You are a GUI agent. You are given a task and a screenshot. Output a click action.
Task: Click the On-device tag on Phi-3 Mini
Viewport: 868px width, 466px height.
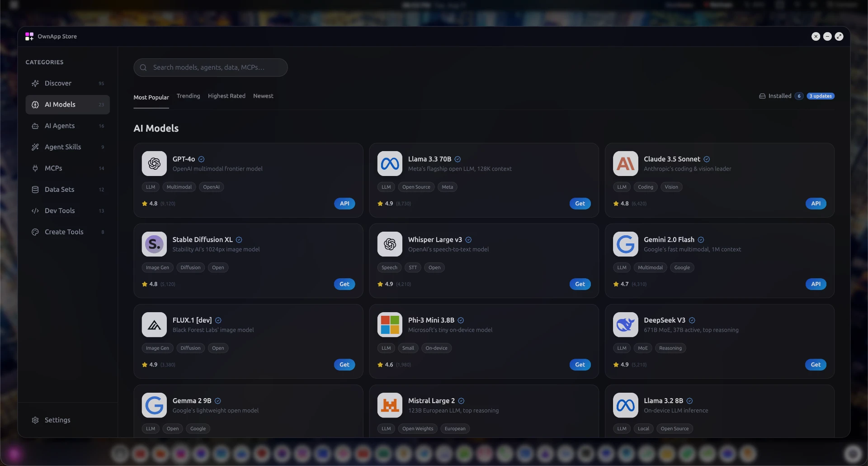pos(436,348)
